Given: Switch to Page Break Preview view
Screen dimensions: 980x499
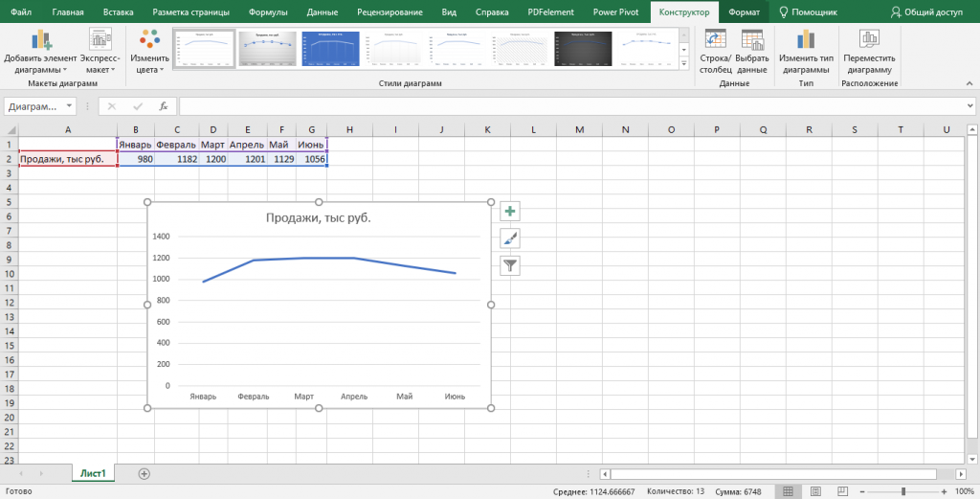Looking at the screenshot, I should [x=842, y=491].
